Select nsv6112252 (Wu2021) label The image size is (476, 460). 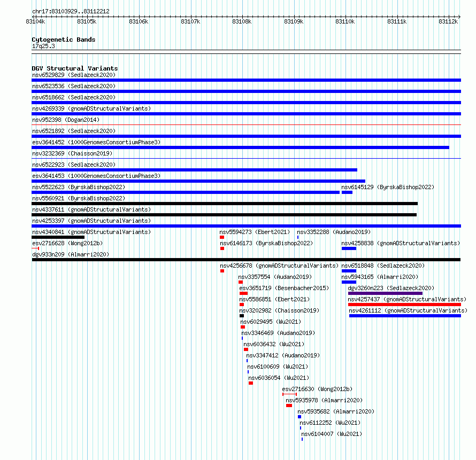coord(330,423)
